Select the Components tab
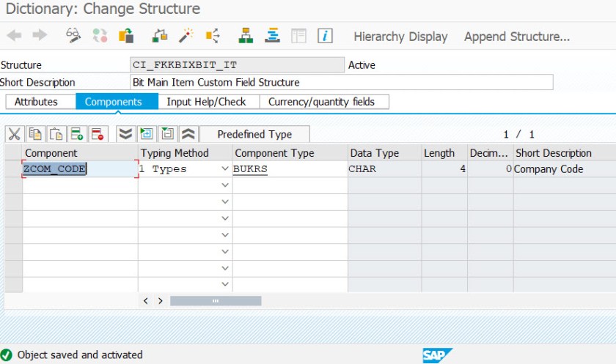 [117, 102]
